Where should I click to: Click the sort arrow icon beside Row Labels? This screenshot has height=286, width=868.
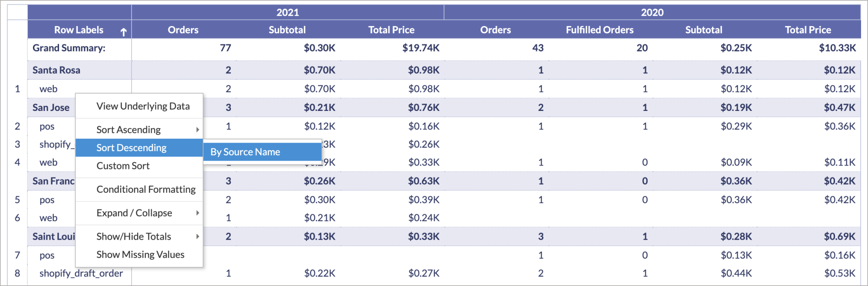tap(124, 32)
